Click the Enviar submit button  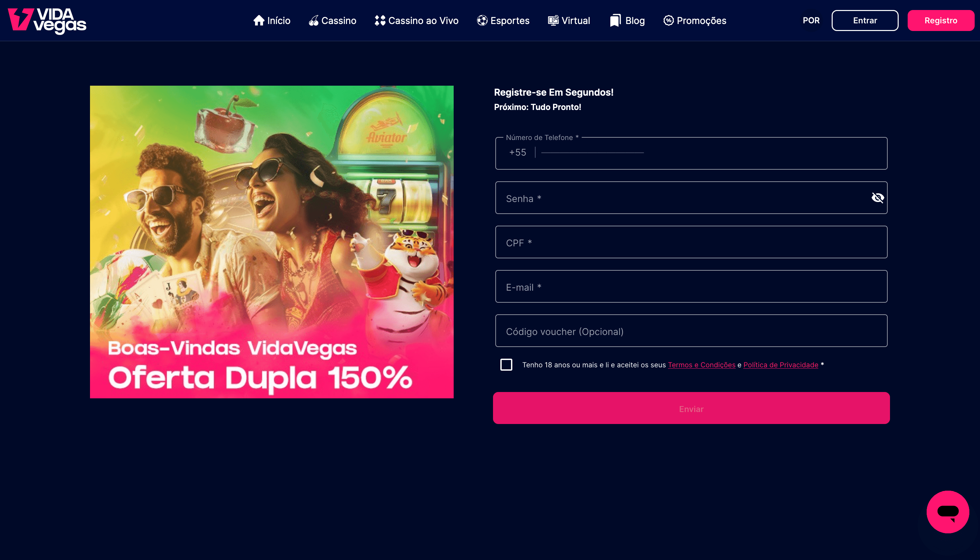[691, 408]
